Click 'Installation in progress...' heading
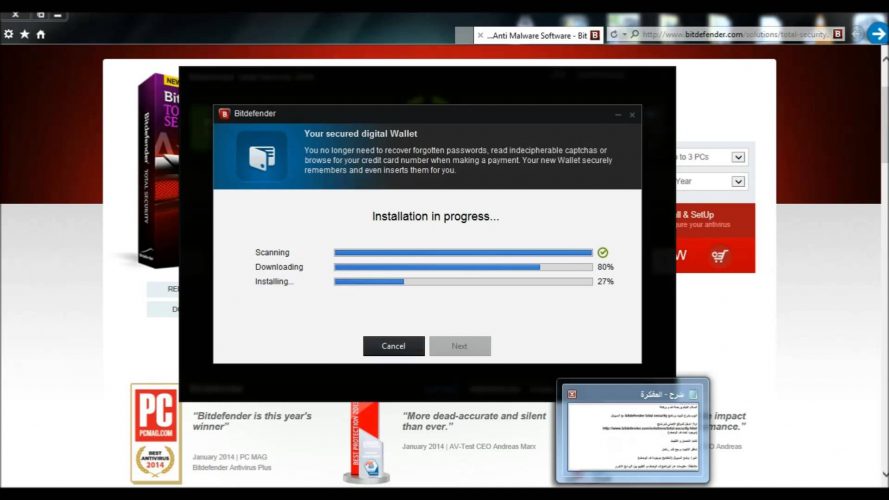This screenshot has width=889, height=500. (x=435, y=217)
